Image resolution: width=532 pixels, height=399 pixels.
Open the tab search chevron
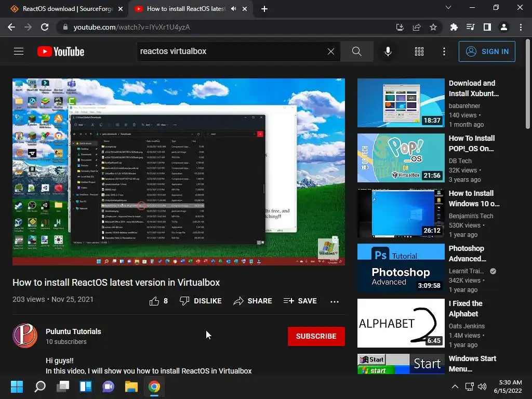(x=448, y=7)
